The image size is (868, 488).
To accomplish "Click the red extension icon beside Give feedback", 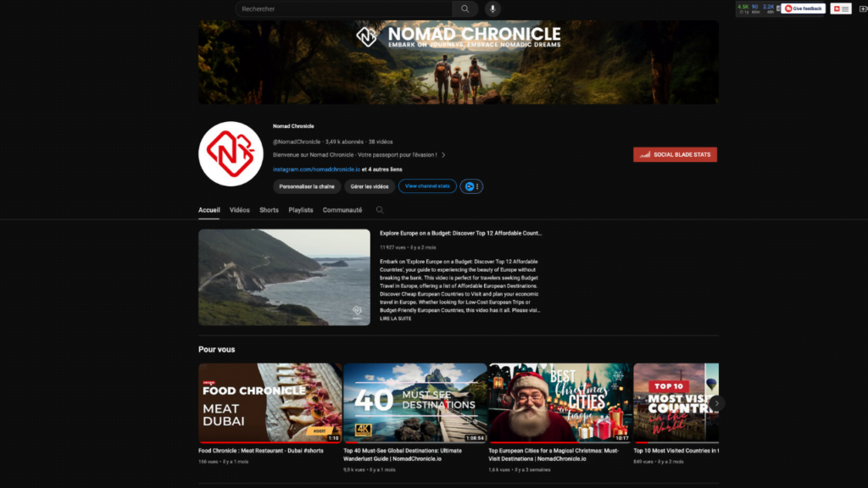I will [841, 8].
